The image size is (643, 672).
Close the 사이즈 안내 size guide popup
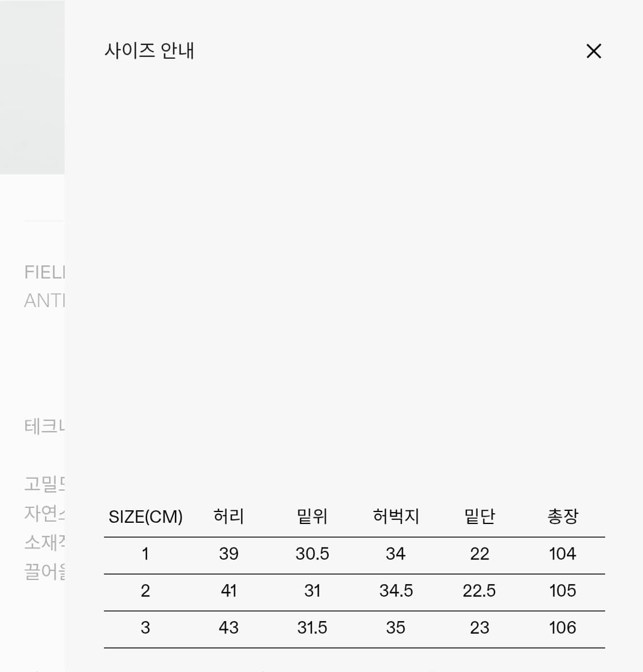[594, 51]
